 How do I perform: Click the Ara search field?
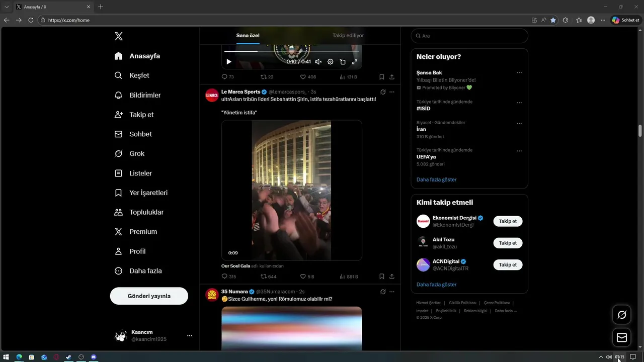pos(469,36)
